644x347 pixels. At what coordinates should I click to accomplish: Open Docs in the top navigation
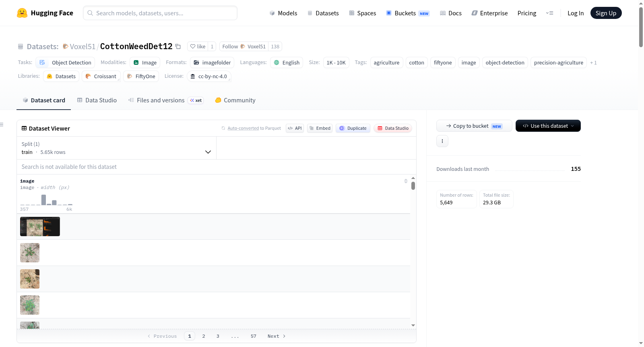point(451,13)
